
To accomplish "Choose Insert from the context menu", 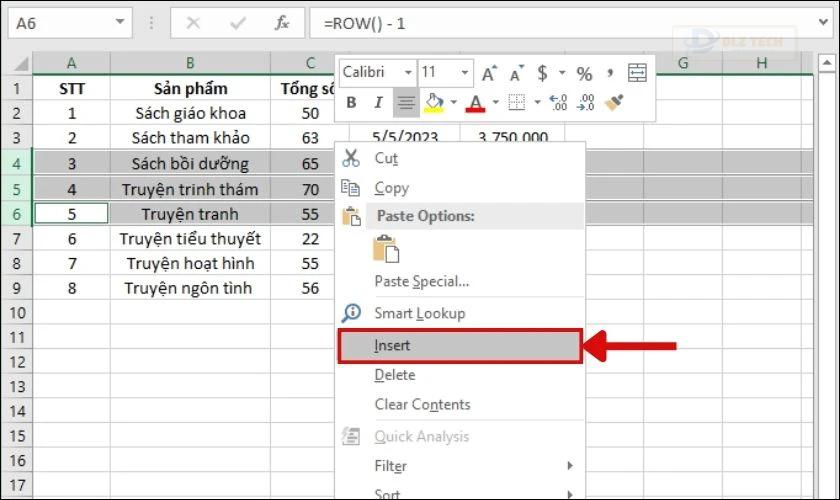I will tap(460, 346).
